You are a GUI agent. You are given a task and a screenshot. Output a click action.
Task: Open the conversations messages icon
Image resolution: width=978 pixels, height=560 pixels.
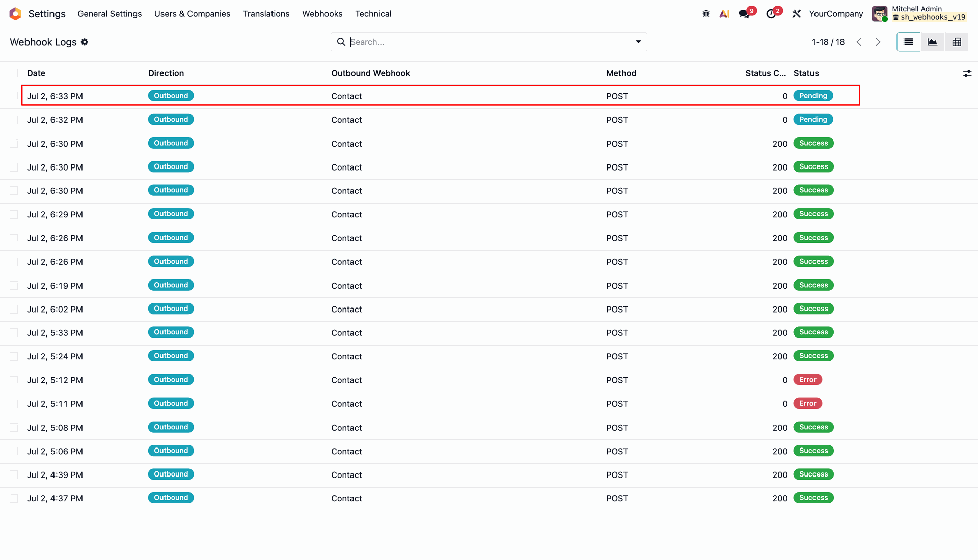[744, 14]
